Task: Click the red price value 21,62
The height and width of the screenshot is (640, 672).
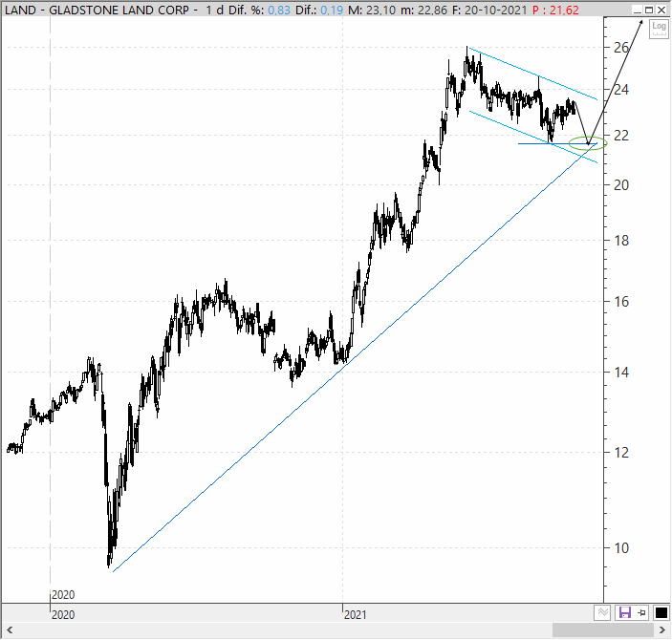Action: point(564,10)
